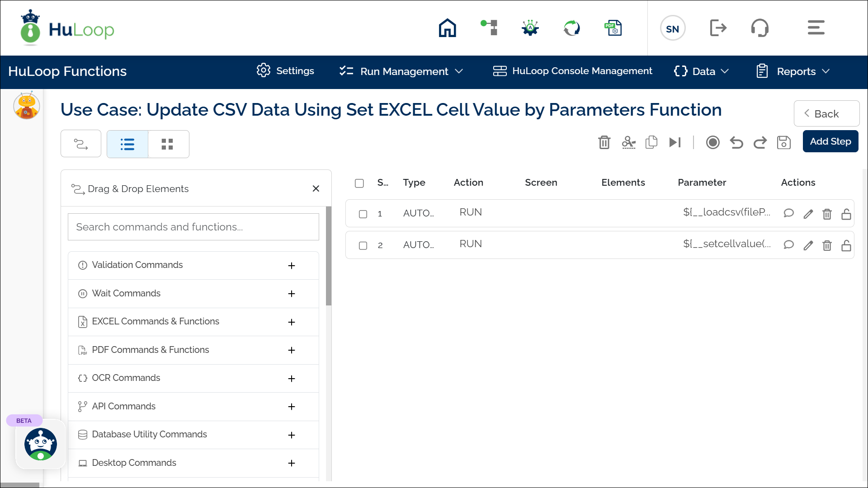Expand Validation Commands section

click(292, 266)
